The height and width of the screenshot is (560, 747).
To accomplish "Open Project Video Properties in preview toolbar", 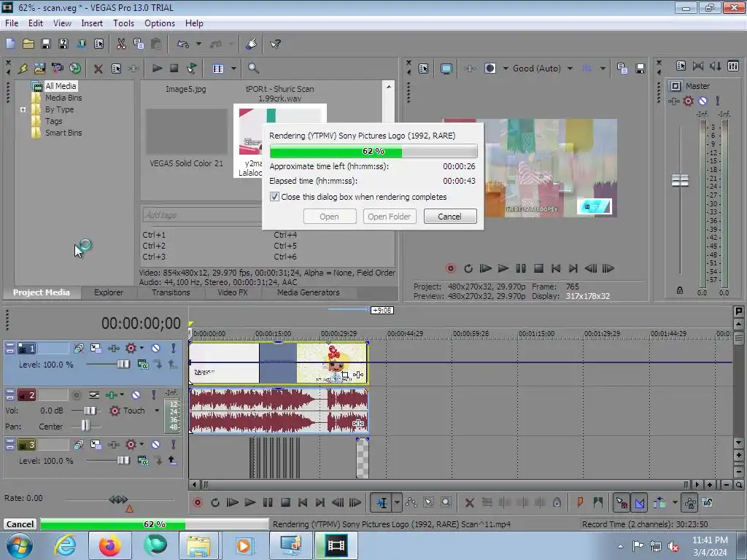I will (424, 69).
